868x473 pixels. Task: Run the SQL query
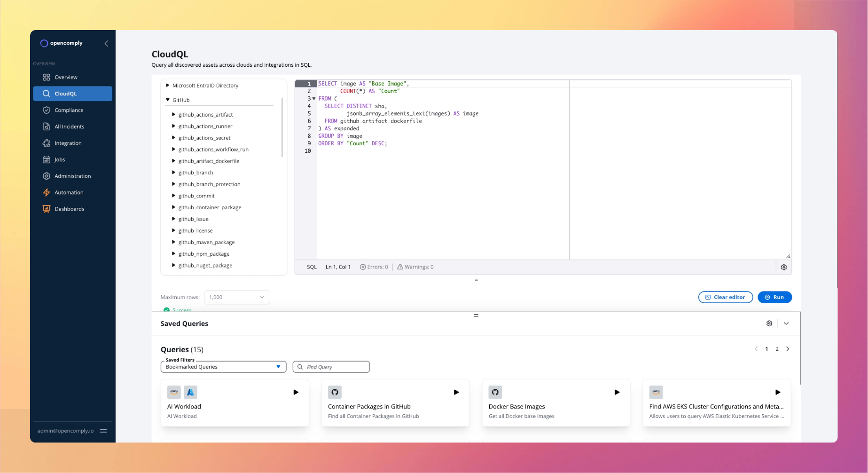coord(774,297)
